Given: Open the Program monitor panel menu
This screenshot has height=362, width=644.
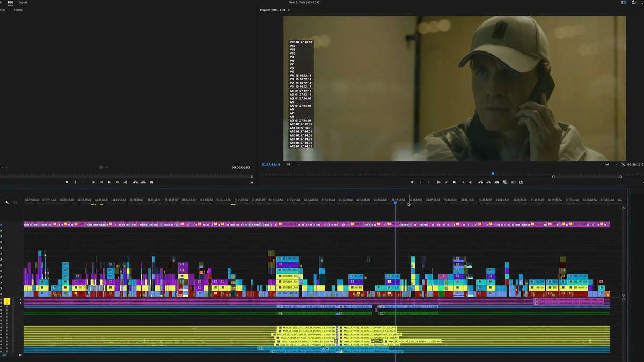Looking at the screenshot, I should coord(289,10).
